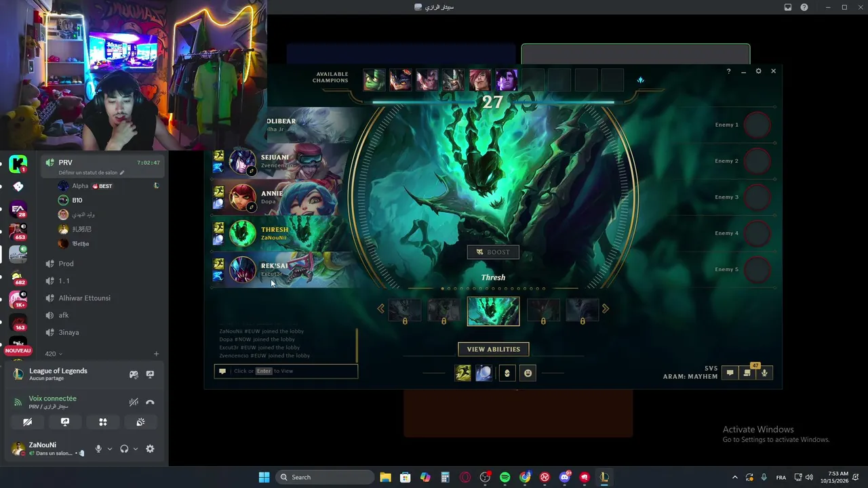Open Discord headphone output options arrow

(135, 449)
